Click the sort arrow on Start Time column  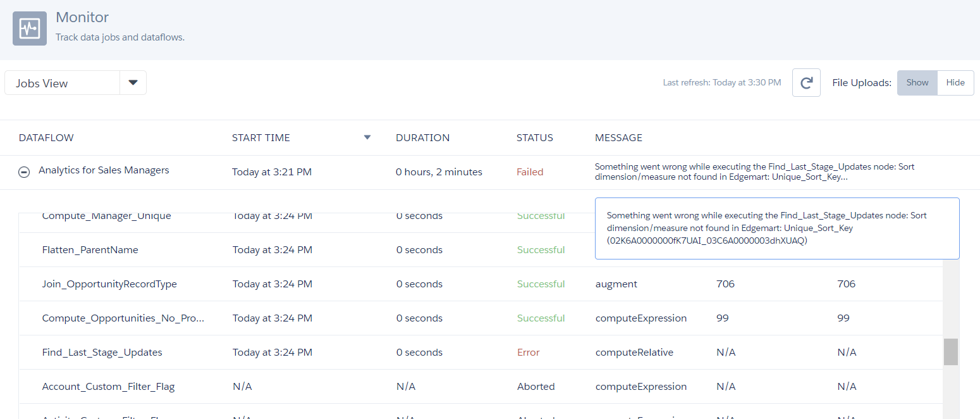367,137
